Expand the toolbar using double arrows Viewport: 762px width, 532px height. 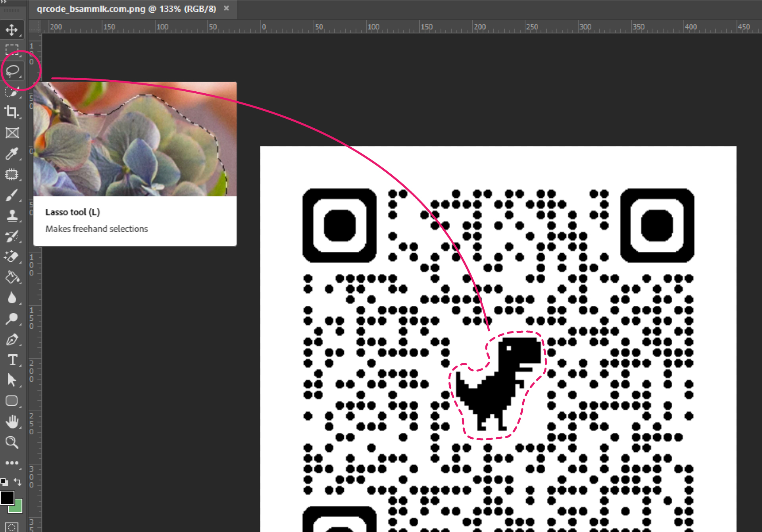(x=3, y=2)
